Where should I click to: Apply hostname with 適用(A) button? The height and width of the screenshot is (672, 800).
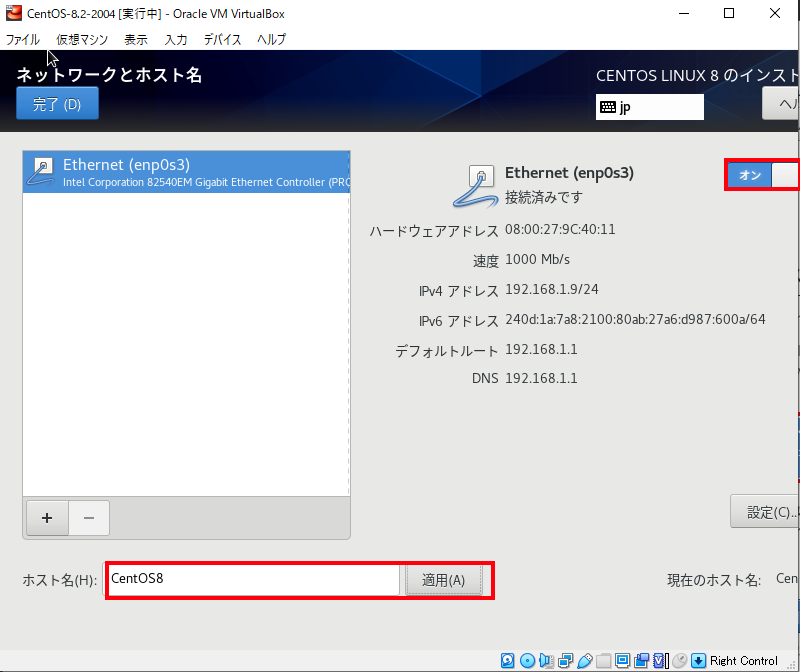point(443,580)
